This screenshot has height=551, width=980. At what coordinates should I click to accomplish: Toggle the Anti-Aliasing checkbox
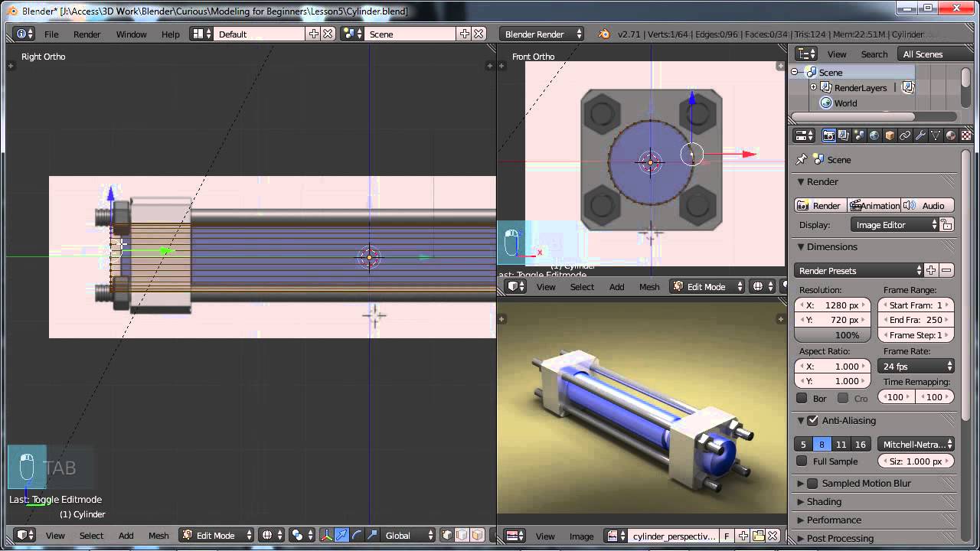coord(813,420)
